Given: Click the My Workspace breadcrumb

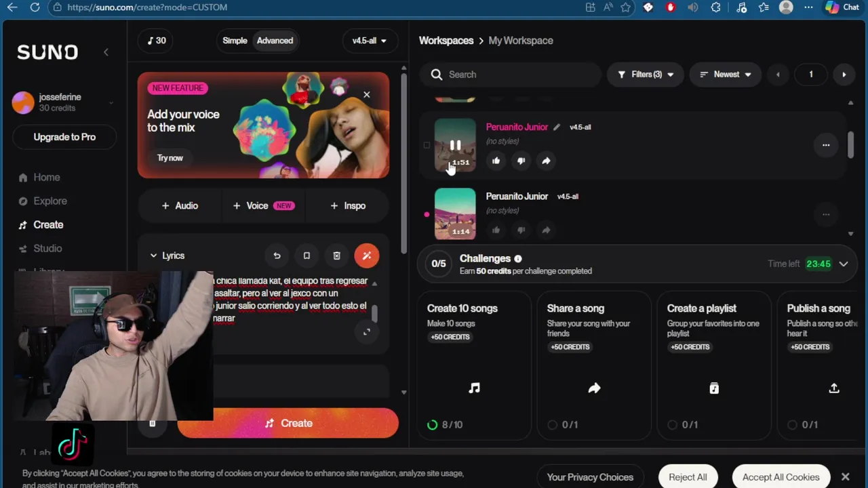Looking at the screenshot, I should pyautogui.click(x=521, y=41).
